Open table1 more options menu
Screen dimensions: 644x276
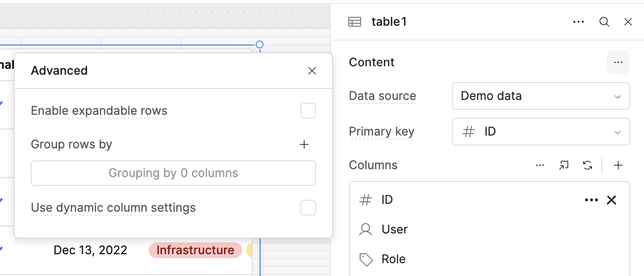point(579,22)
